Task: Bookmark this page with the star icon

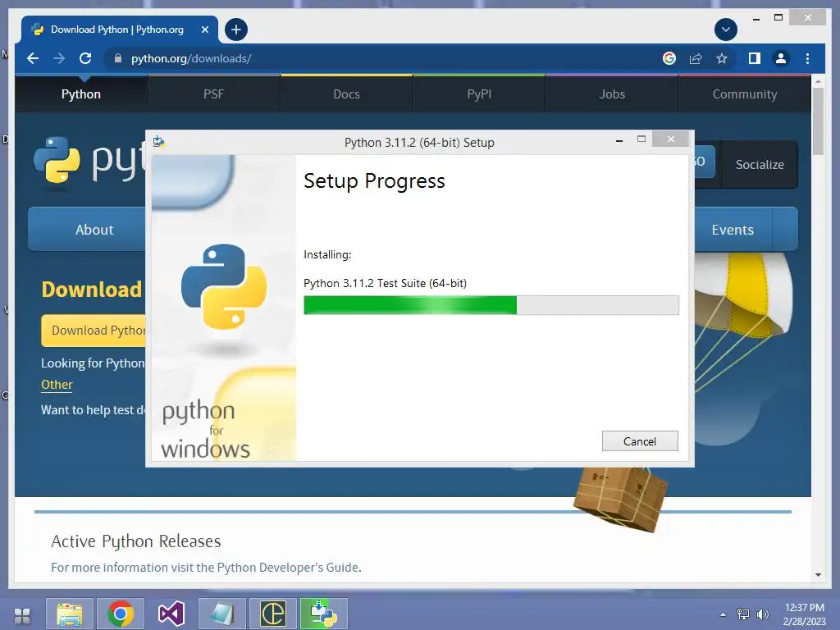Action: (x=722, y=58)
